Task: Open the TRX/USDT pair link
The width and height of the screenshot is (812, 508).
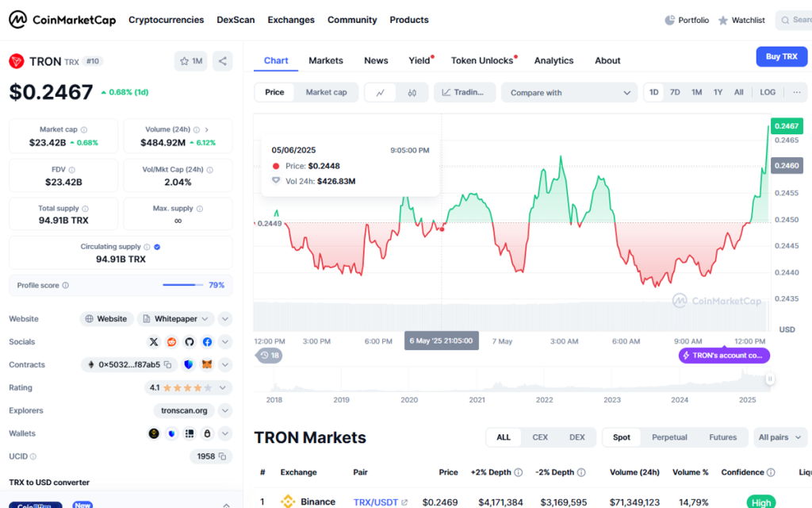Action: click(380, 502)
